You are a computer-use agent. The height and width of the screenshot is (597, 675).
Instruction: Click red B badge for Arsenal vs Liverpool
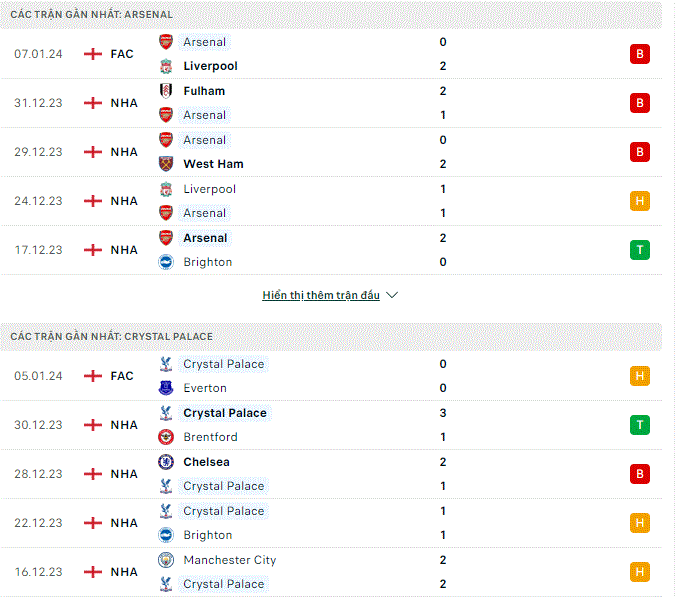point(640,54)
